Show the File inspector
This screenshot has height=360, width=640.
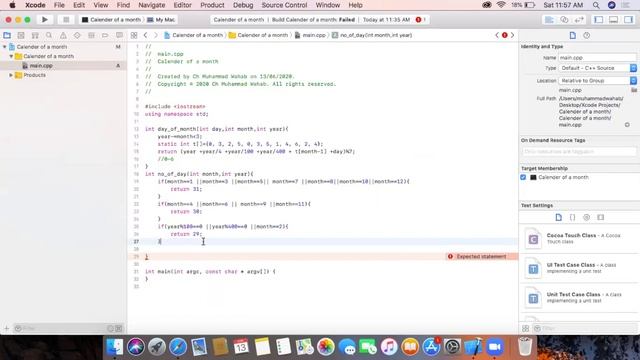(573, 36)
